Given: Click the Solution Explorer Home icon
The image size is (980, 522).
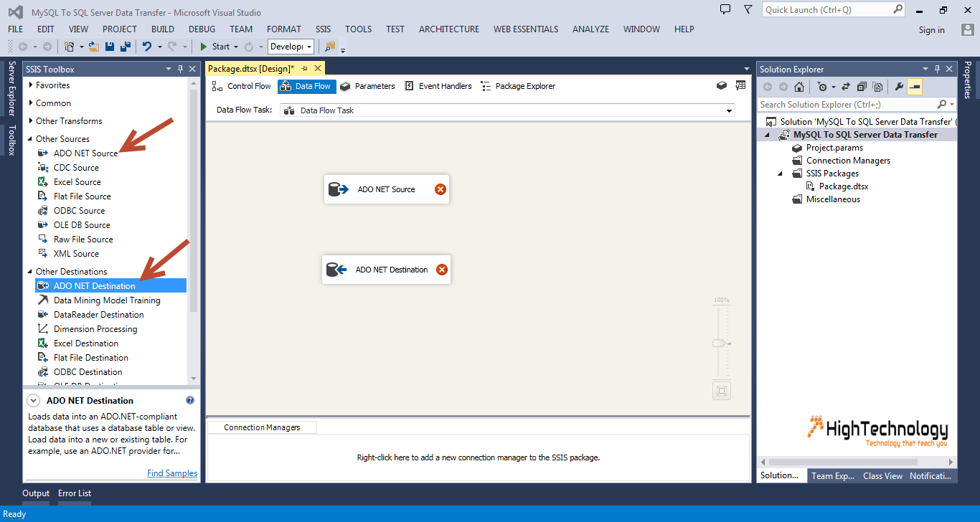Looking at the screenshot, I should tap(801, 87).
